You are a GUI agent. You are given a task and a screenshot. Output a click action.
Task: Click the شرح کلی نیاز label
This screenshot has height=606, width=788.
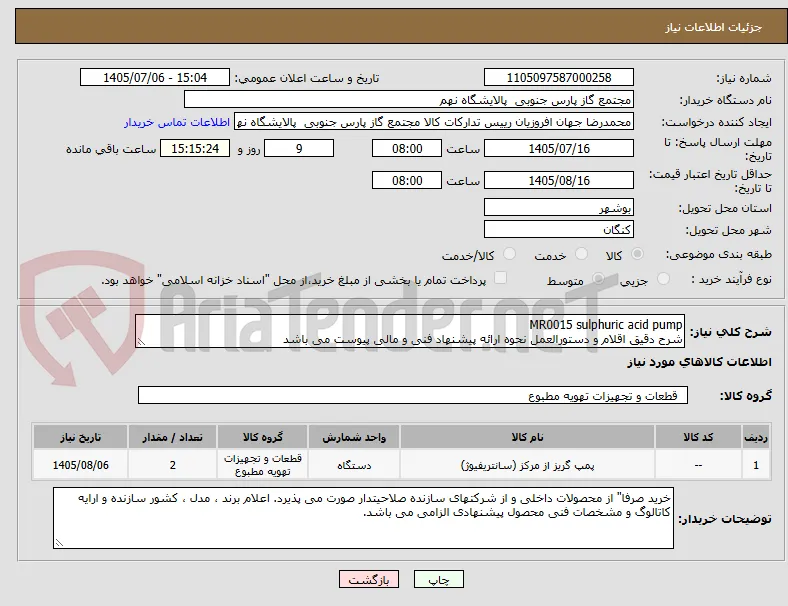point(731,332)
